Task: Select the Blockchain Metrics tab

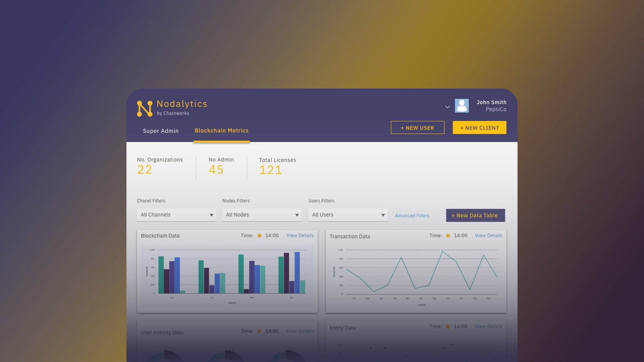Action: point(222,131)
